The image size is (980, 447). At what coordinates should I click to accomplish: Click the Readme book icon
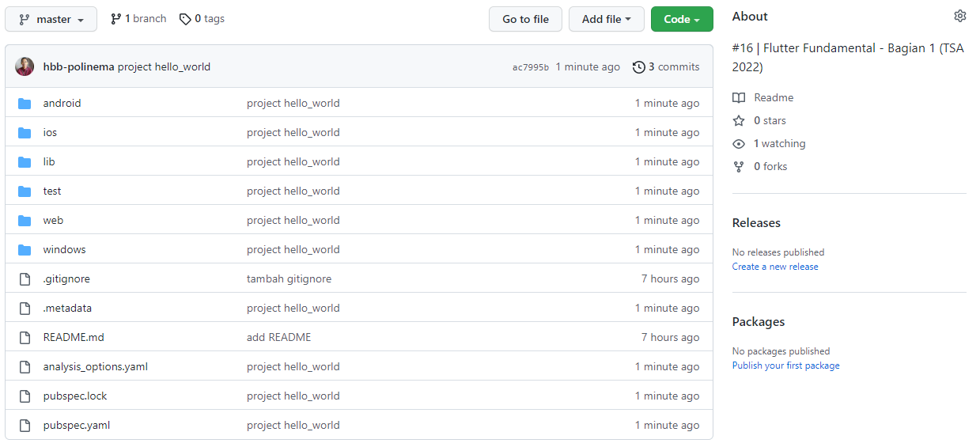tap(739, 98)
